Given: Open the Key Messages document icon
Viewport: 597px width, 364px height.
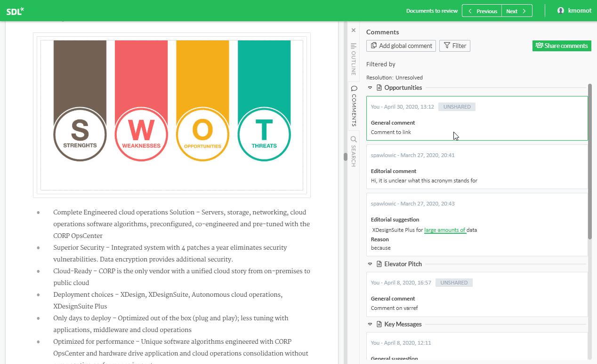Looking at the screenshot, I should coord(379,324).
